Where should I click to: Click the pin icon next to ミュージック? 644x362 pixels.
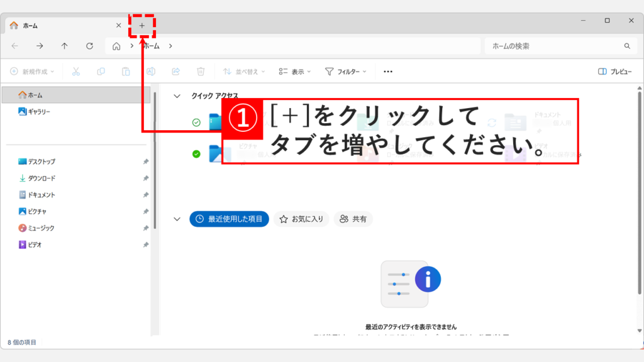(x=146, y=228)
